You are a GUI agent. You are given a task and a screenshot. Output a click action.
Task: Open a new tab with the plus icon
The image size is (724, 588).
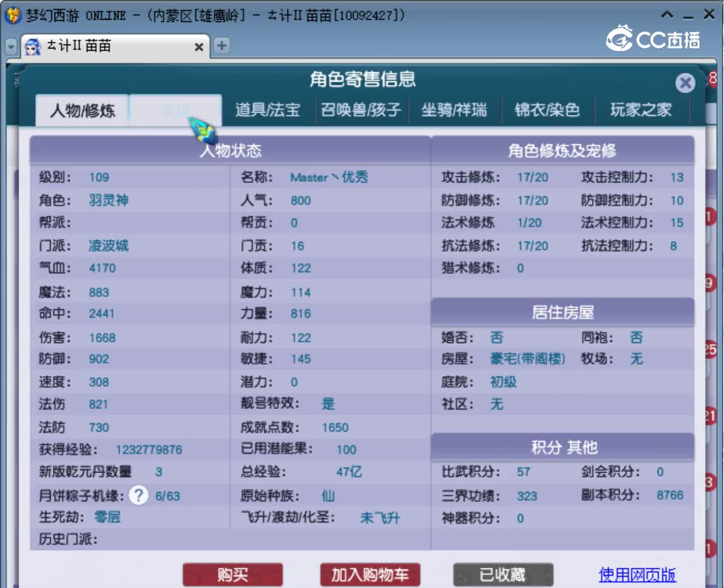222,46
